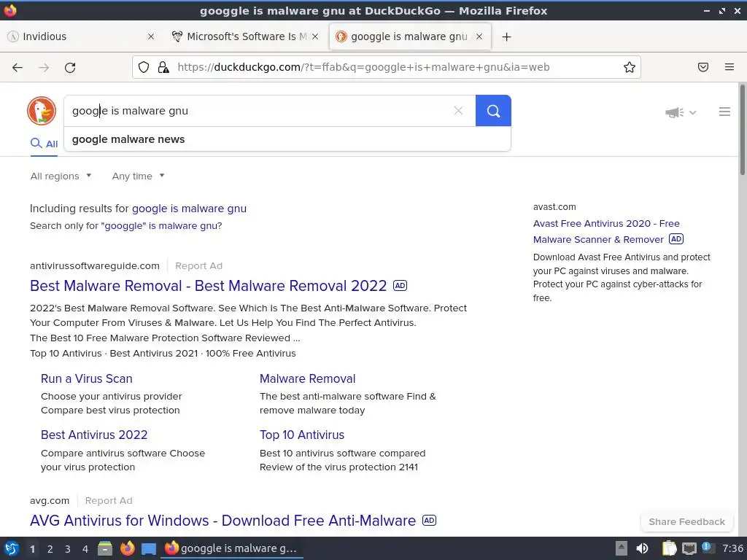Switch to workspace 3
Screen dimensions: 747x560
pos(68,549)
